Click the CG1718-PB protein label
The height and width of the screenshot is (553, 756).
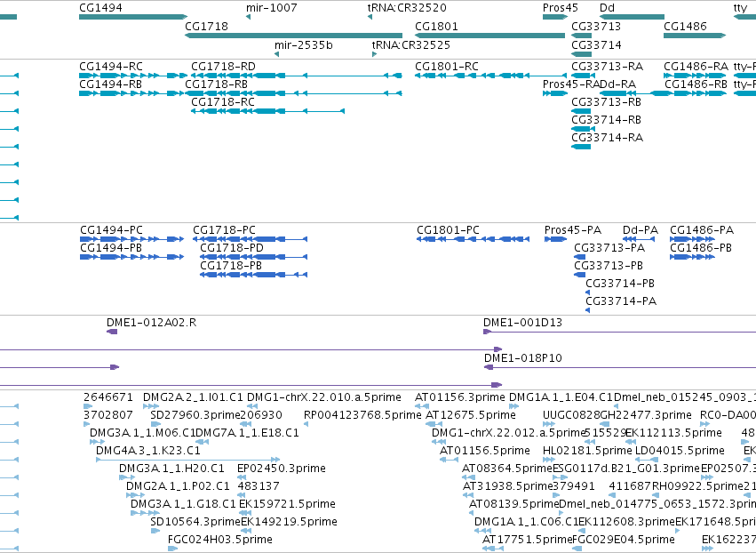[231, 266]
